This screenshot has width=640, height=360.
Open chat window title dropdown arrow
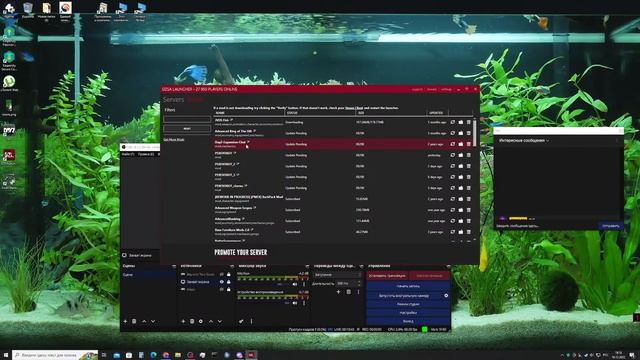point(547,140)
